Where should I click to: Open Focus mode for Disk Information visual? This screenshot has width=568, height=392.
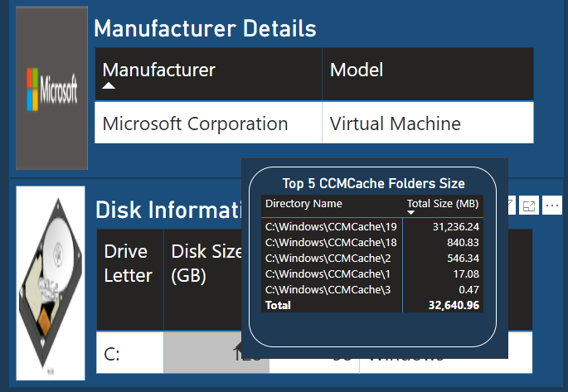[529, 206]
